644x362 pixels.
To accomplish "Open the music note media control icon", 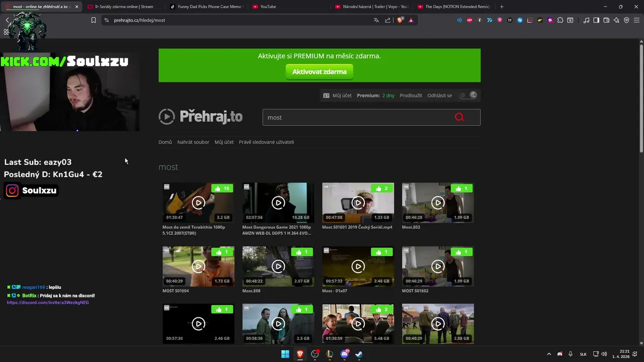I will pyautogui.click(x=586, y=20).
